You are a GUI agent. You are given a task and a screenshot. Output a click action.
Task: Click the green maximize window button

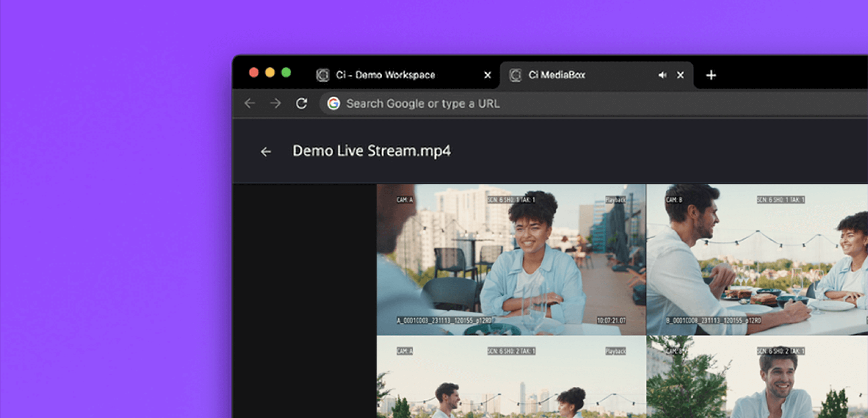(286, 73)
